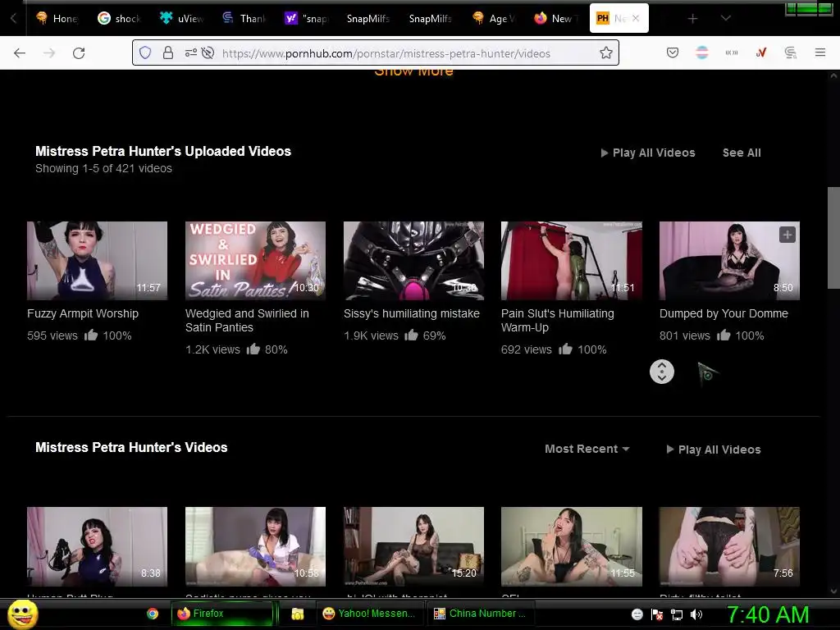Switch to the Google shock tab
840x630 pixels.
[119, 18]
